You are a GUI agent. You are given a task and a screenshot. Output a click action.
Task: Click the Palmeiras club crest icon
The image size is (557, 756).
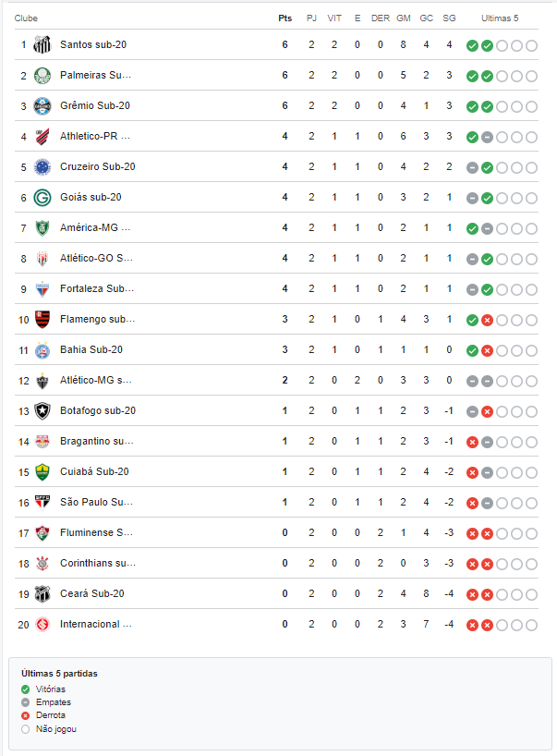pos(42,76)
